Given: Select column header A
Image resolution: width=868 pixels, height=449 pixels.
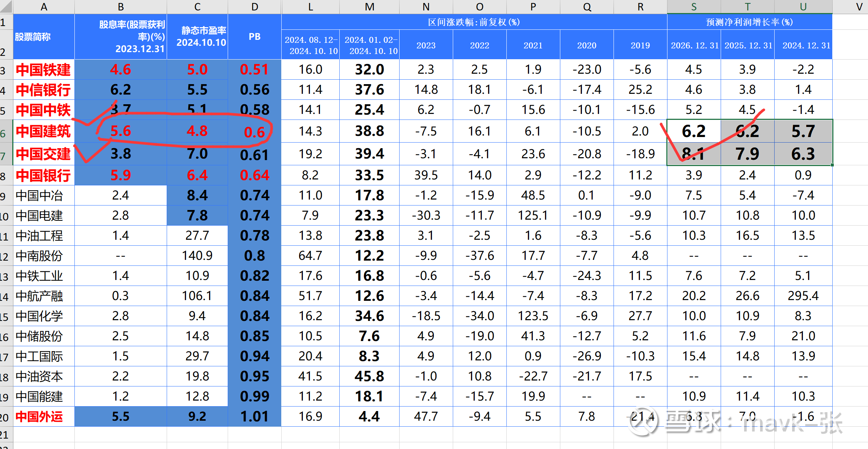Looking at the screenshot, I should (44, 7).
